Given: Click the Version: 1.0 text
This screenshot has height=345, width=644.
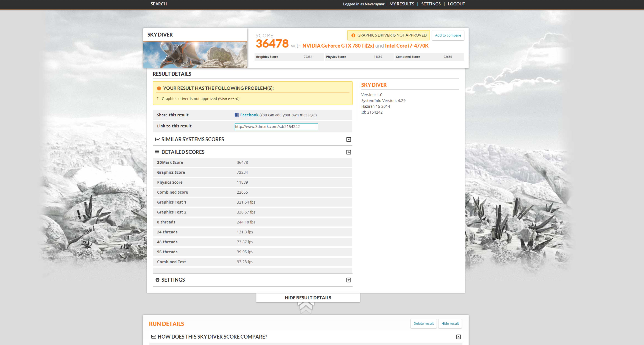Looking at the screenshot, I should tap(372, 95).
